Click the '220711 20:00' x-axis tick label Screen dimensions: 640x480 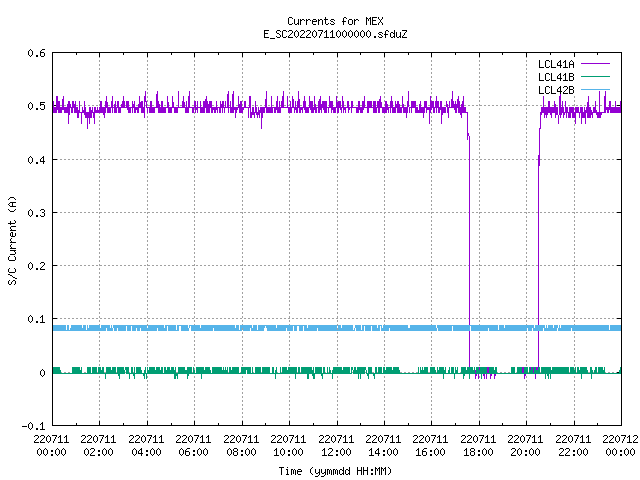tap(525, 446)
